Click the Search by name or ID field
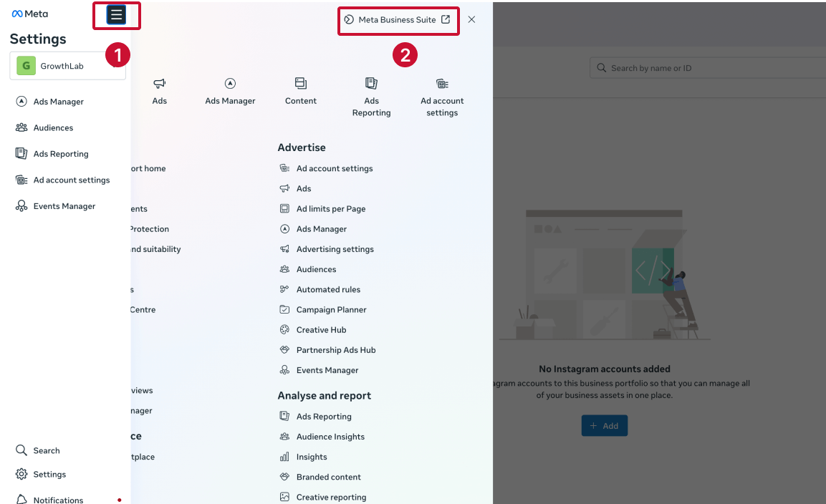826x504 pixels. [x=708, y=68]
